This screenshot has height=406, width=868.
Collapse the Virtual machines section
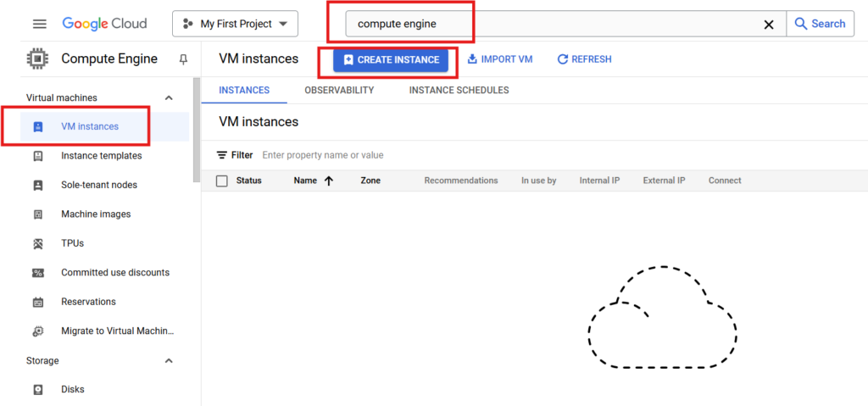(169, 98)
